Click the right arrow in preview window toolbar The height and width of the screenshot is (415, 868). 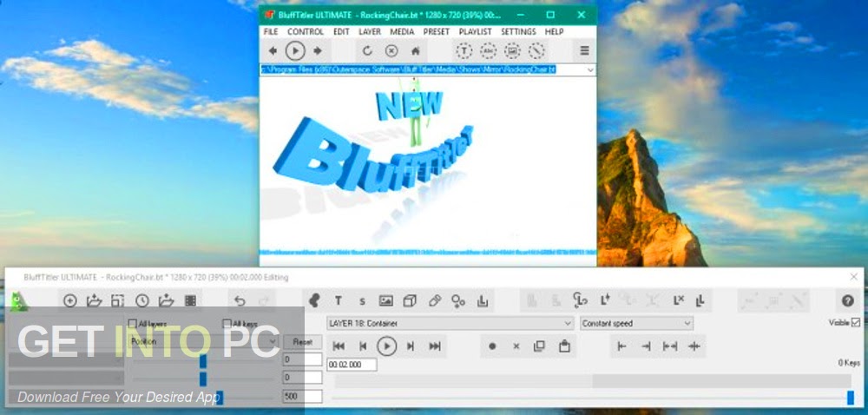(318, 51)
